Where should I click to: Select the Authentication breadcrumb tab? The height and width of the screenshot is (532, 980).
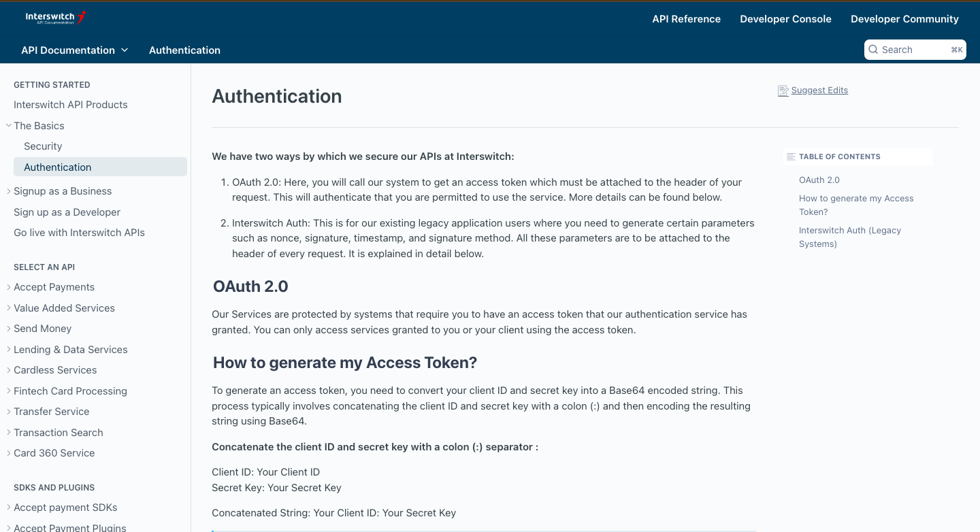click(x=184, y=50)
